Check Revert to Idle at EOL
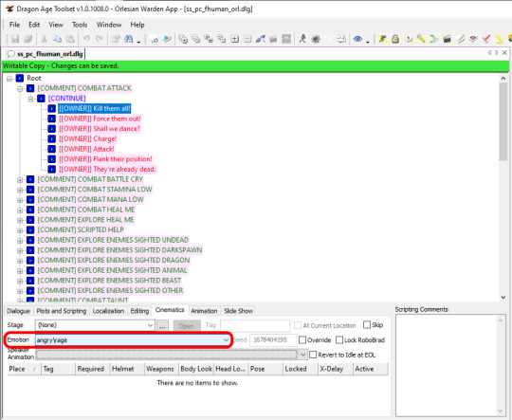The width and height of the screenshot is (512, 420). [313, 355]
